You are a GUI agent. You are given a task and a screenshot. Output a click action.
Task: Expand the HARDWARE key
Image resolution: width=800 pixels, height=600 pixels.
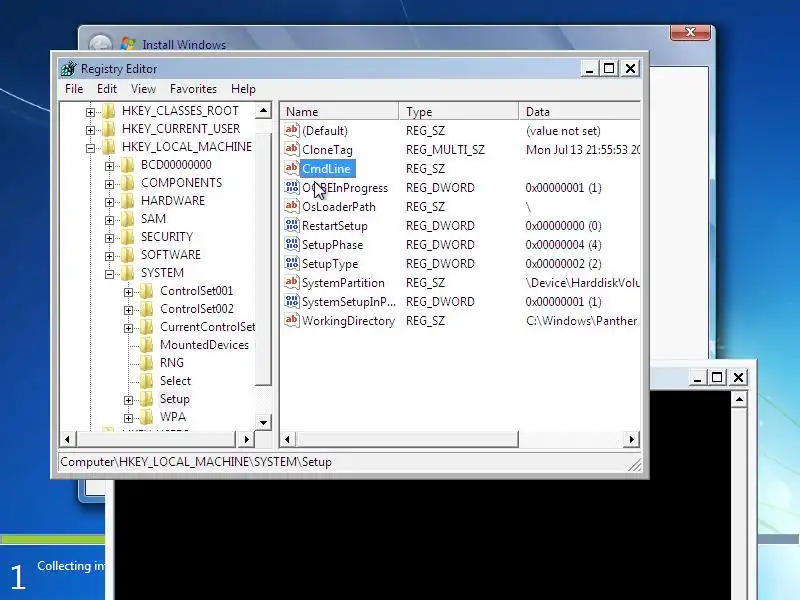pos(109,202)
